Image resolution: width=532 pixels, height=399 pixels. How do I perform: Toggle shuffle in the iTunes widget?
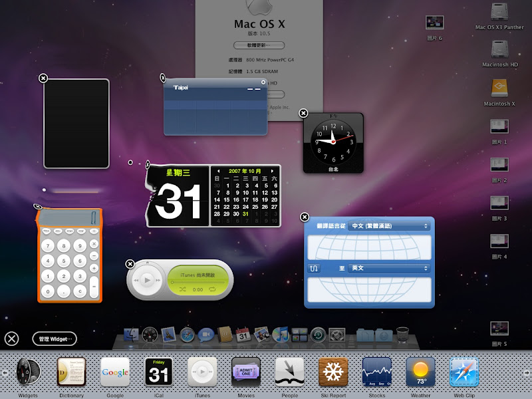[x=182, y=289]
